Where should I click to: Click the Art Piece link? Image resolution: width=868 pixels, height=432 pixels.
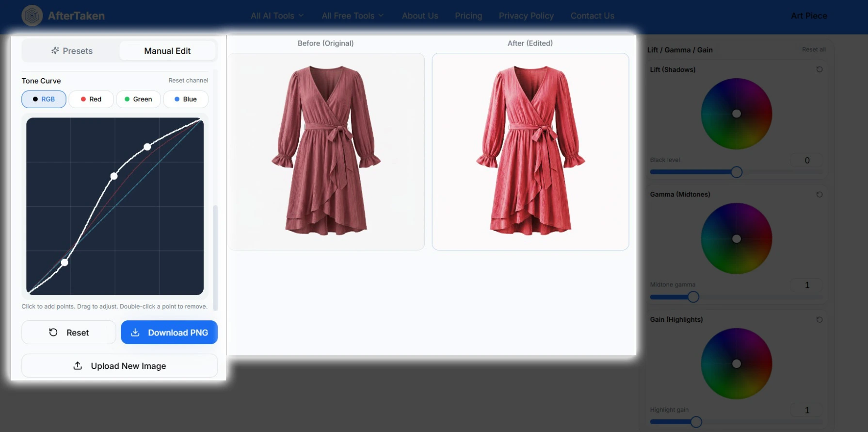809,16
